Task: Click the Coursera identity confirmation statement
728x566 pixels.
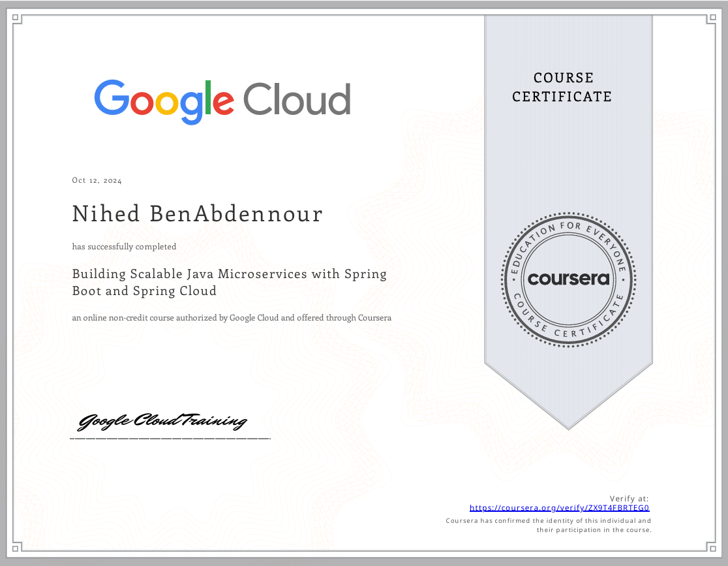Action: (548, 525)
